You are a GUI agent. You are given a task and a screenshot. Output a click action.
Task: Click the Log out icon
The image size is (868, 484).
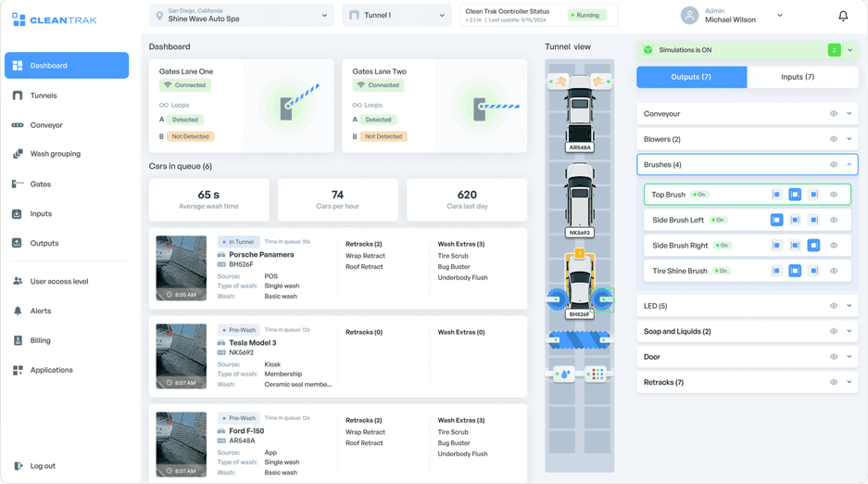(19, 466)
